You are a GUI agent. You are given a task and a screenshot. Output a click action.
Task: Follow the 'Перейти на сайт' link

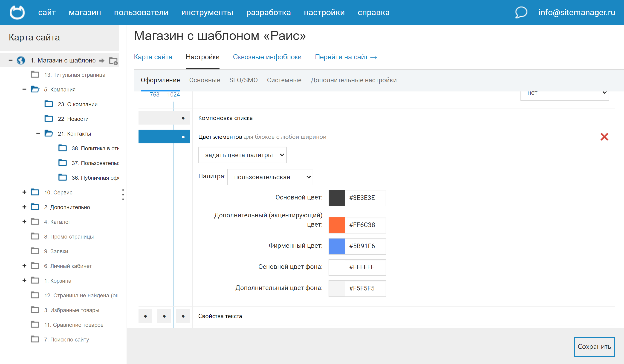346,57
